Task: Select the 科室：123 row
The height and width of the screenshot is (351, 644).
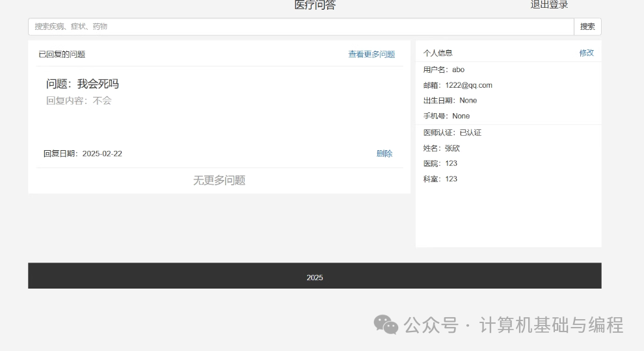Action: 440,179
